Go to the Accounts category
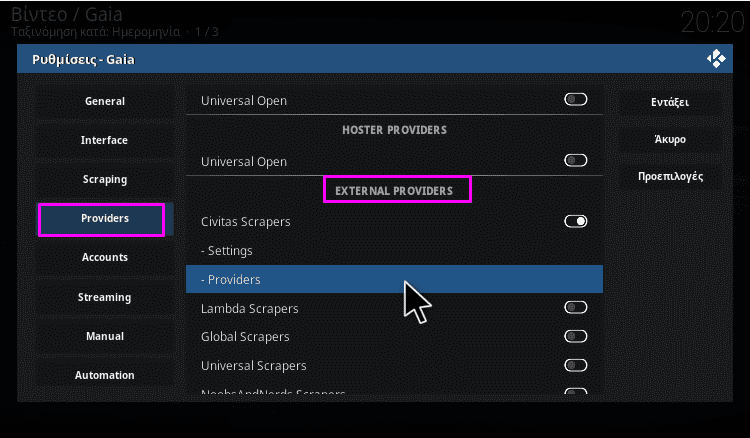The height and width of the screenshot is (438, 750). coord(105,257)
